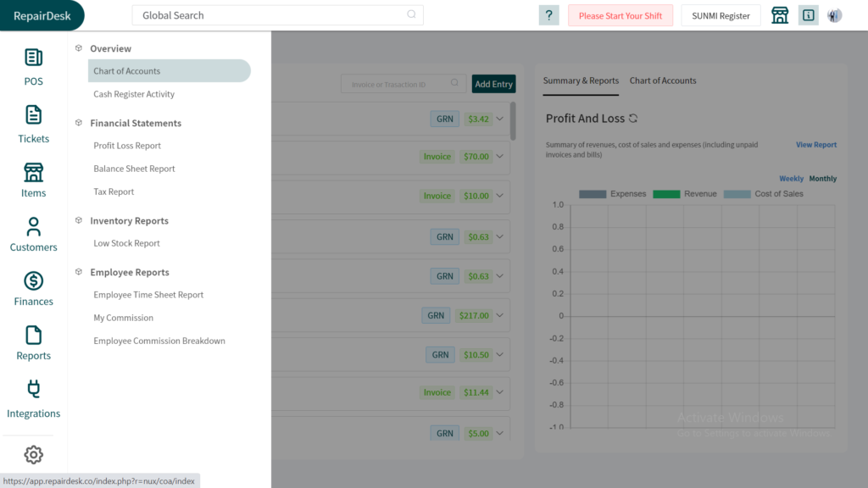The width and height of the screenshot is (868, 488).
Task: Click the Add Entry button
Action: pyautogui.click(x=494, y=84)
